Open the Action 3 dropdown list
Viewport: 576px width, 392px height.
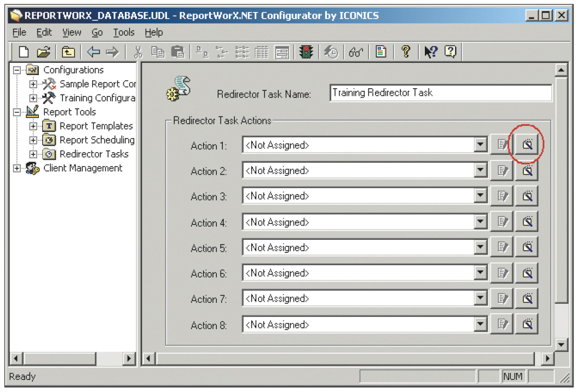(x=480, y=196)
